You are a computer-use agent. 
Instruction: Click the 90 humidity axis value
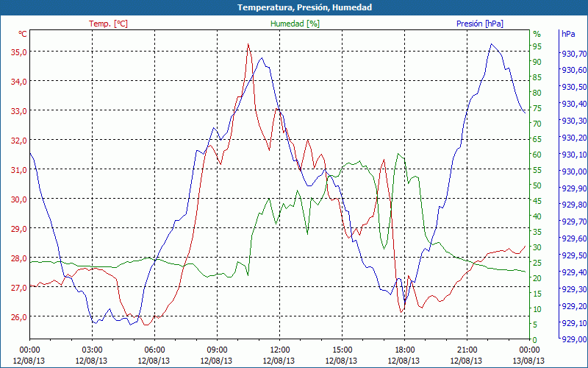537,62
